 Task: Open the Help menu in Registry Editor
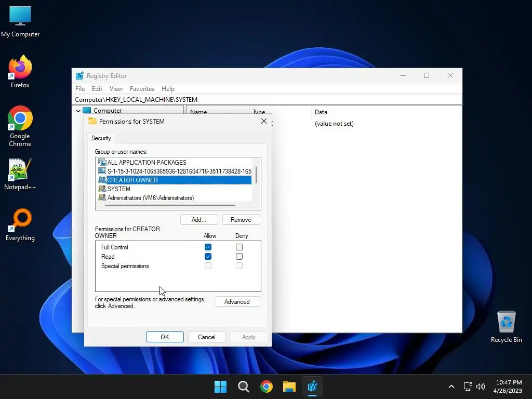tap(168, 88)
